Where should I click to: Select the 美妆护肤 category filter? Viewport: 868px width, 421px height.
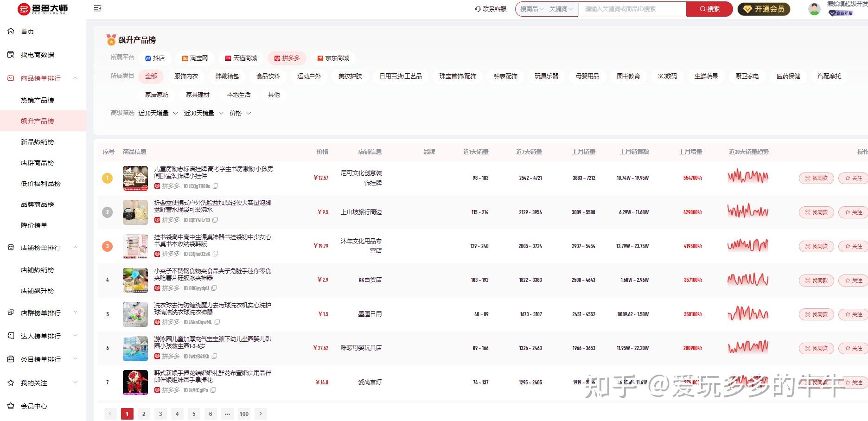pos(350,76)
